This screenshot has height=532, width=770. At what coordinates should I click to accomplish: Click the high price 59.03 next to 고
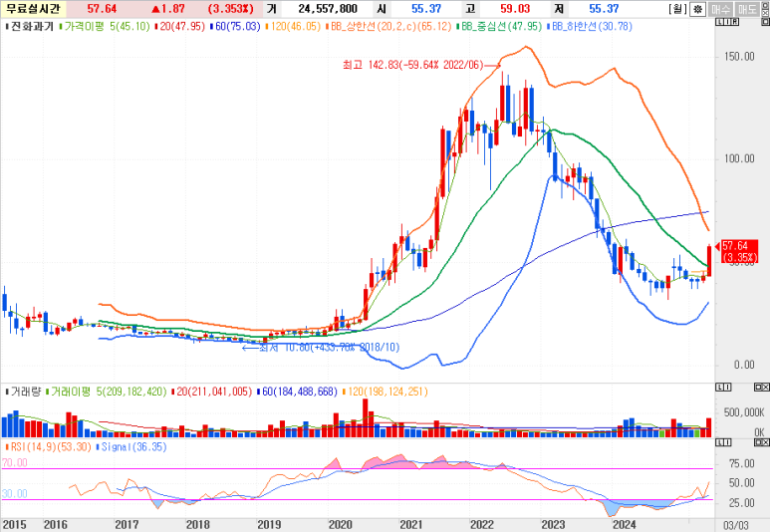[515, 9]
